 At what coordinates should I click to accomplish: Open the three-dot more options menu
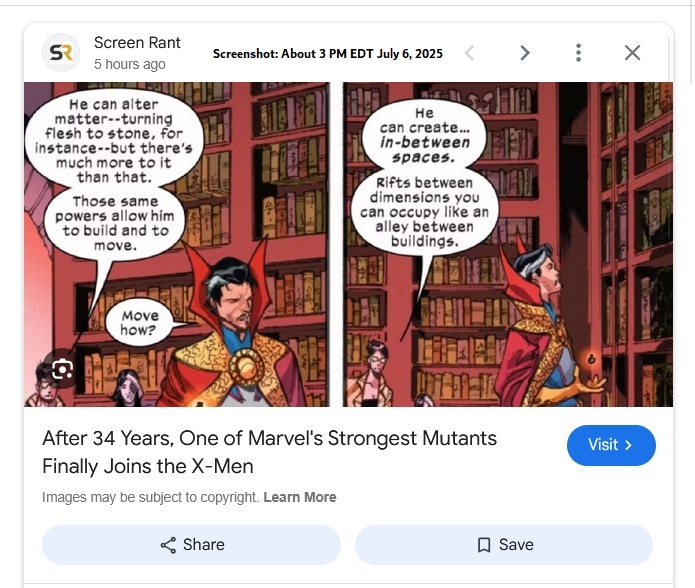coord(579,53)
